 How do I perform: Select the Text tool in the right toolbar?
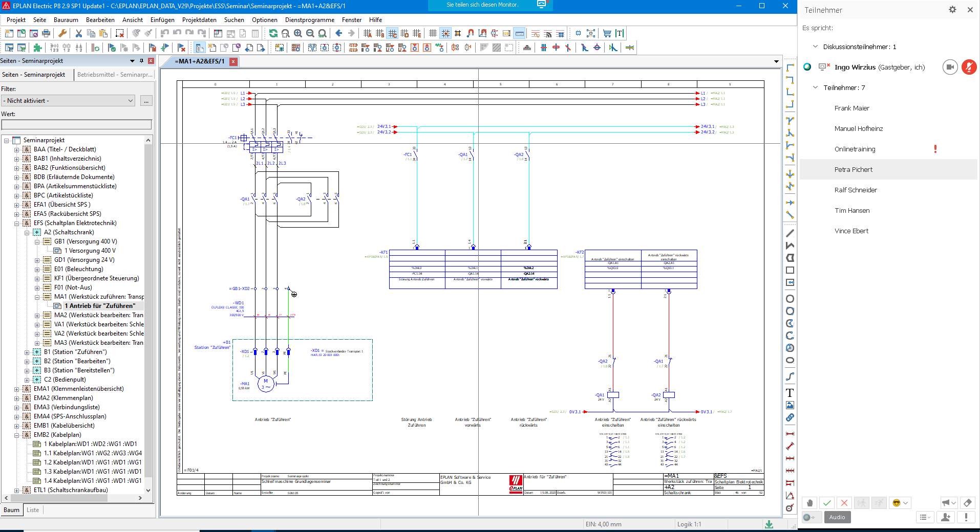(790, 393)
